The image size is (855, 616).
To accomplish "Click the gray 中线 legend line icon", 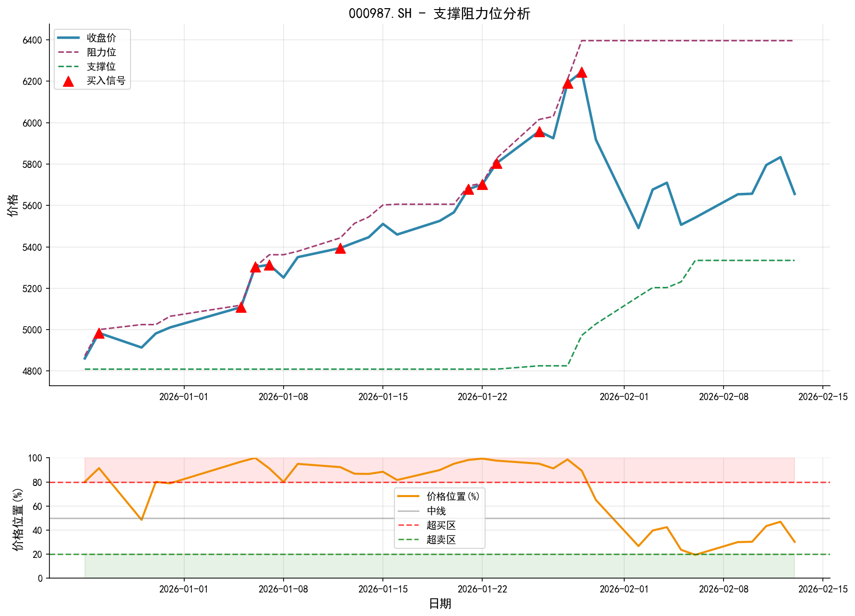I will [409, 512].
